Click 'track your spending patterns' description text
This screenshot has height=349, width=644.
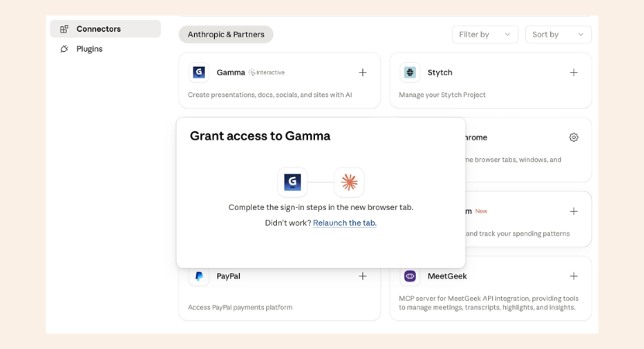(x=518, y=233)
